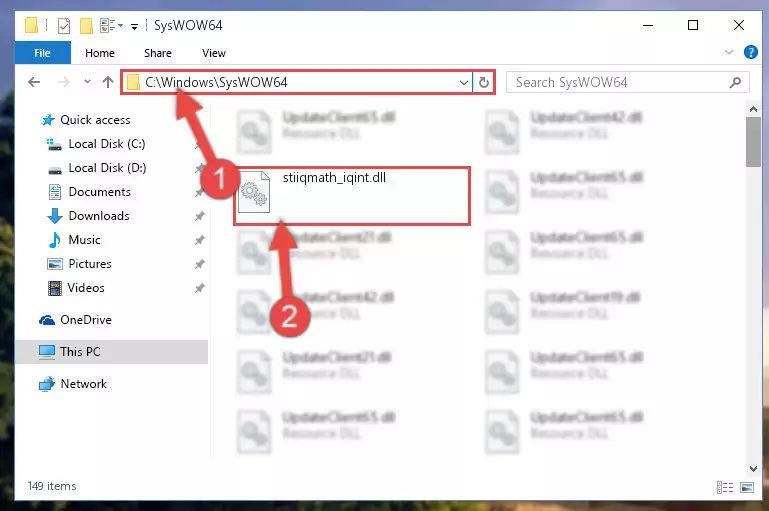Image resolution: width=769 pixels, height=511 pixels.
Task: Click the pin icon next to Videos
Action: tap(200, 288)
